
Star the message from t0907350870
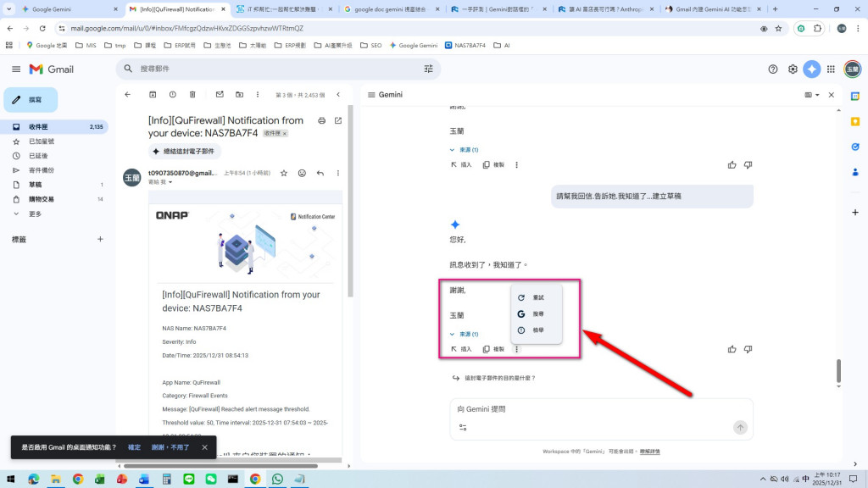(x=284, y=173)
